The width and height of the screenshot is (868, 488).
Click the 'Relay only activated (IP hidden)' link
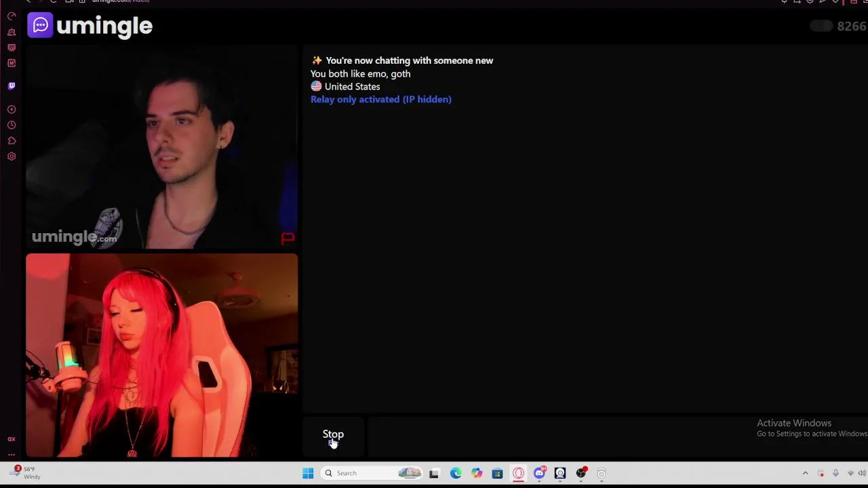tap(381, 99)
